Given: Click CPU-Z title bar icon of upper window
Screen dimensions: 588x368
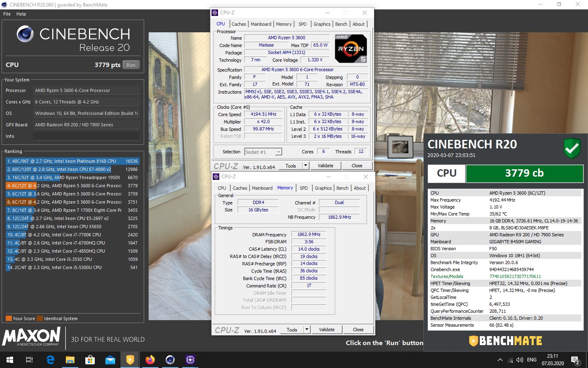Looking at the screenshot, I should point(215,13).
